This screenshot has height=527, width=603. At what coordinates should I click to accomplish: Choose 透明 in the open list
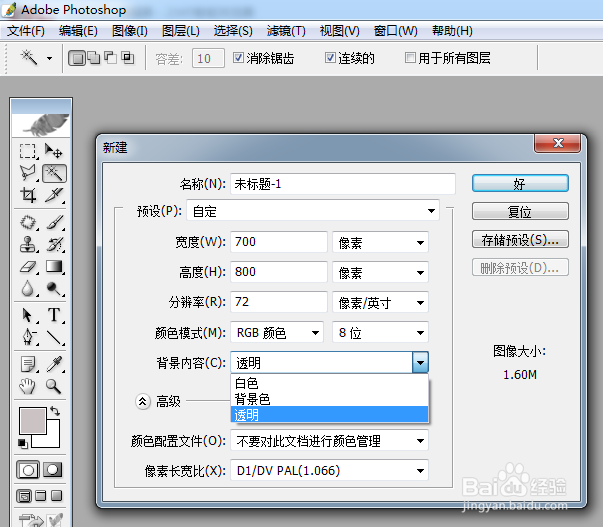(x=330, y=415)
